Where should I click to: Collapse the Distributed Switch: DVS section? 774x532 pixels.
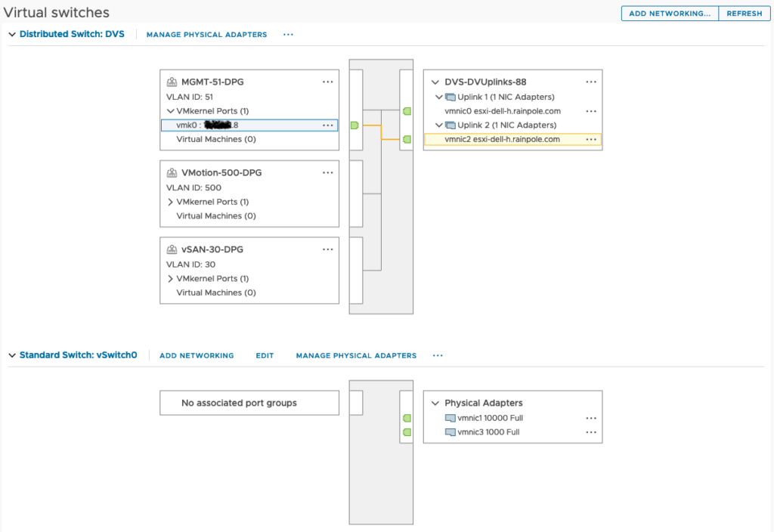click(11, 34)
